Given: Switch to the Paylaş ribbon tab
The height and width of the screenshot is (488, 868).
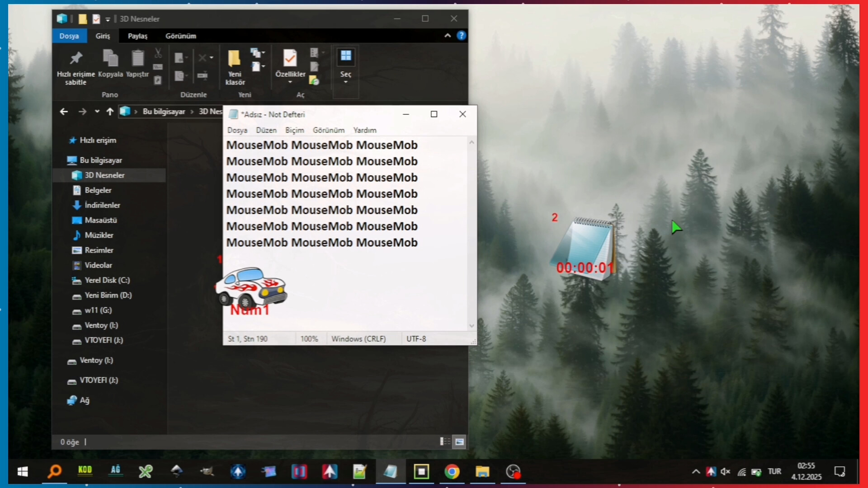Looking at the screenshot, I should point(137,36).
